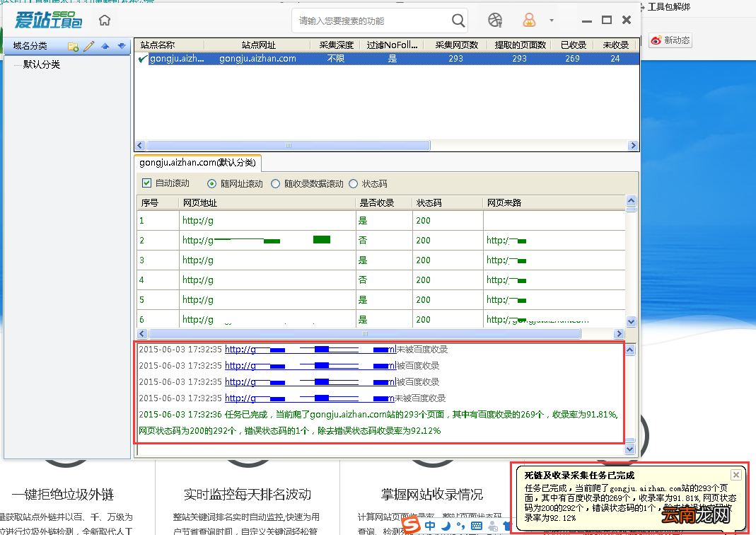This screenshot has width=756, height=535.
Task: Click the 爱站SEO工具包 logo
Action: pos(48,21)
